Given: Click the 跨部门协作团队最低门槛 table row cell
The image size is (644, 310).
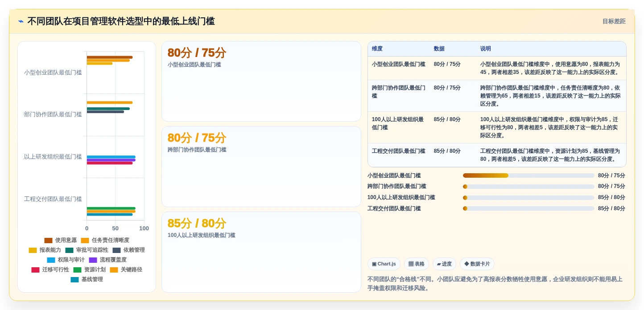Looking at the screenshot, I should (x=398, y=96).
